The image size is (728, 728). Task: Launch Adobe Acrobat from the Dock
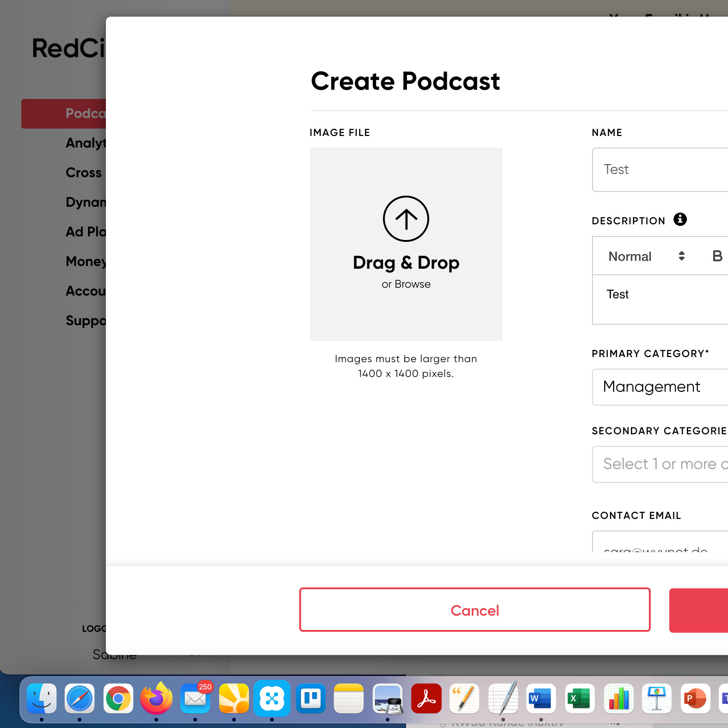tap(426, 698)
